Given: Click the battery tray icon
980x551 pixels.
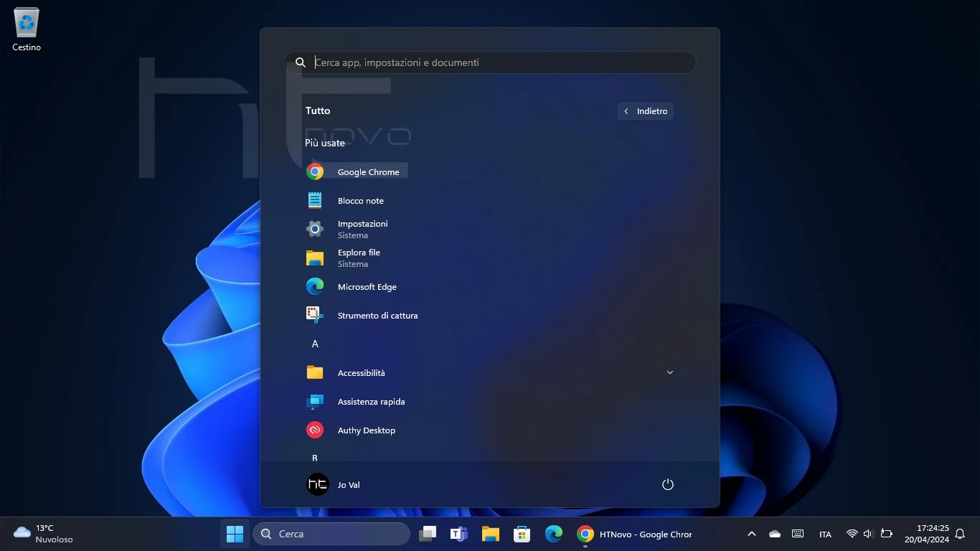Looking at the screenshot, I should coord(887,534).
